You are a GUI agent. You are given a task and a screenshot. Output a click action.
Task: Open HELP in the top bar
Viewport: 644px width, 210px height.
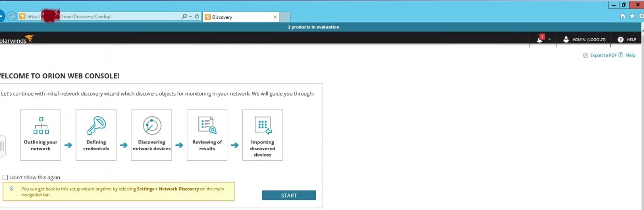[631, 40]
